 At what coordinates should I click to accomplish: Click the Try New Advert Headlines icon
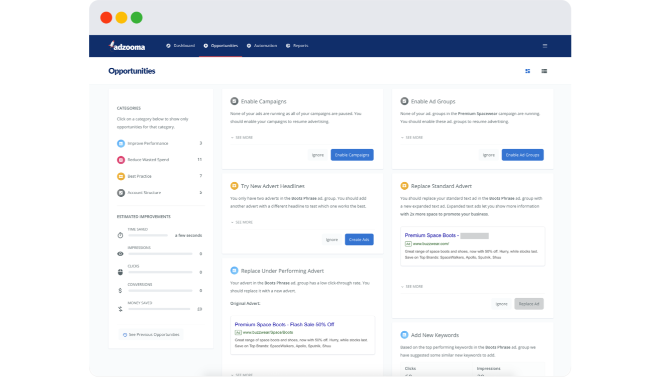tap(234, 186)
